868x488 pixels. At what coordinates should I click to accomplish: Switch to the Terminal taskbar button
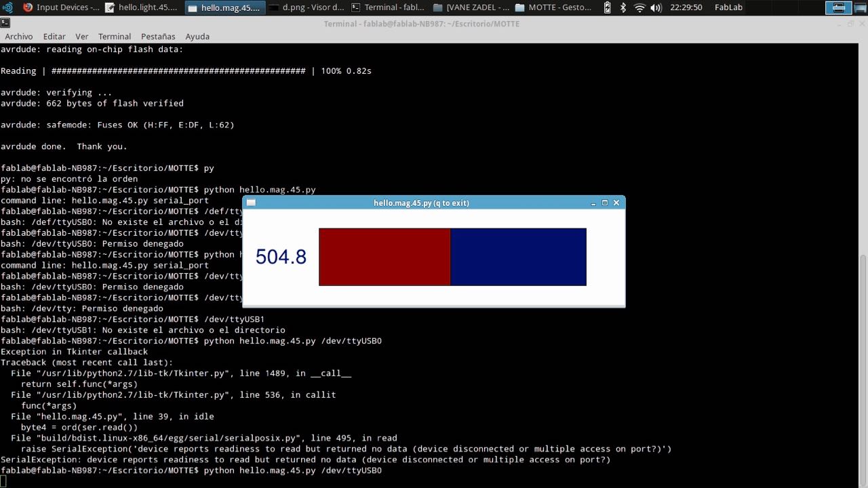click(x=389, y=7)
